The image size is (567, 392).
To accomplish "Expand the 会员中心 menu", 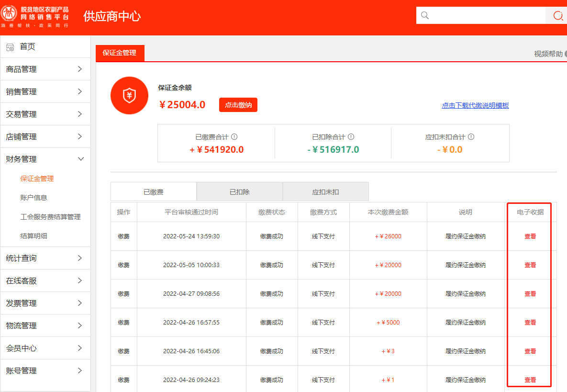I will [x=45, y=348].
